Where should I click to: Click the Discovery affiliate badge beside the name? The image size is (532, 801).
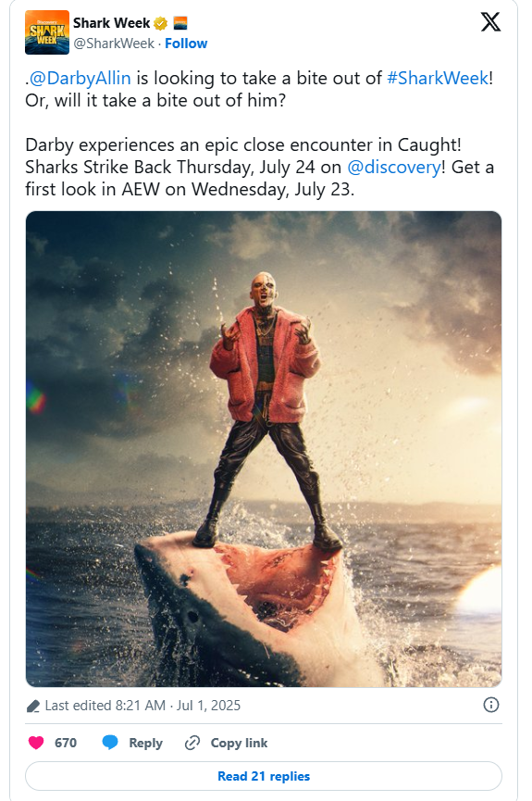coord(180,23)
